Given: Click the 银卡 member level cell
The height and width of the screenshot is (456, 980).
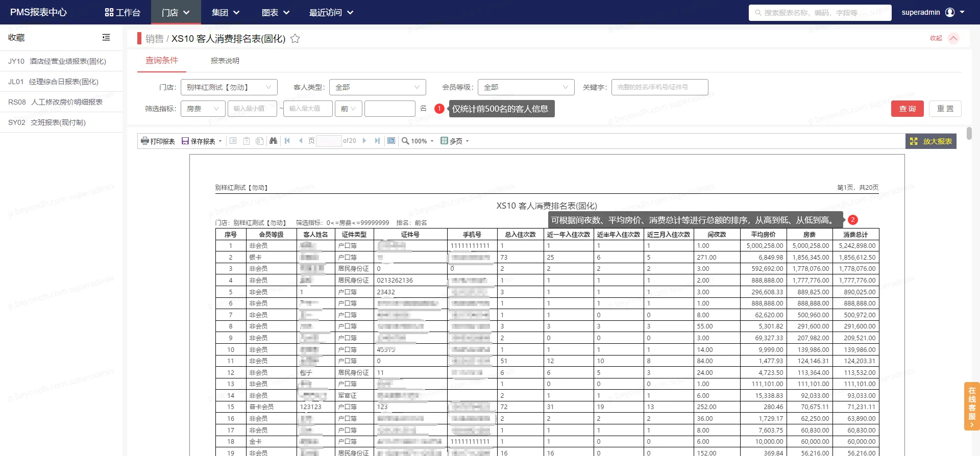Looking at the screenshot, I should (x=271, y=258).
